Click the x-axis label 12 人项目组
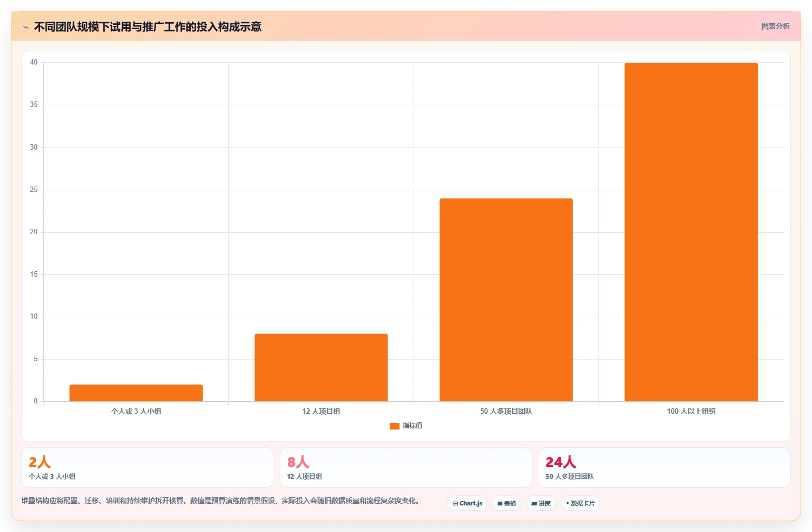 tap(321, 411)
